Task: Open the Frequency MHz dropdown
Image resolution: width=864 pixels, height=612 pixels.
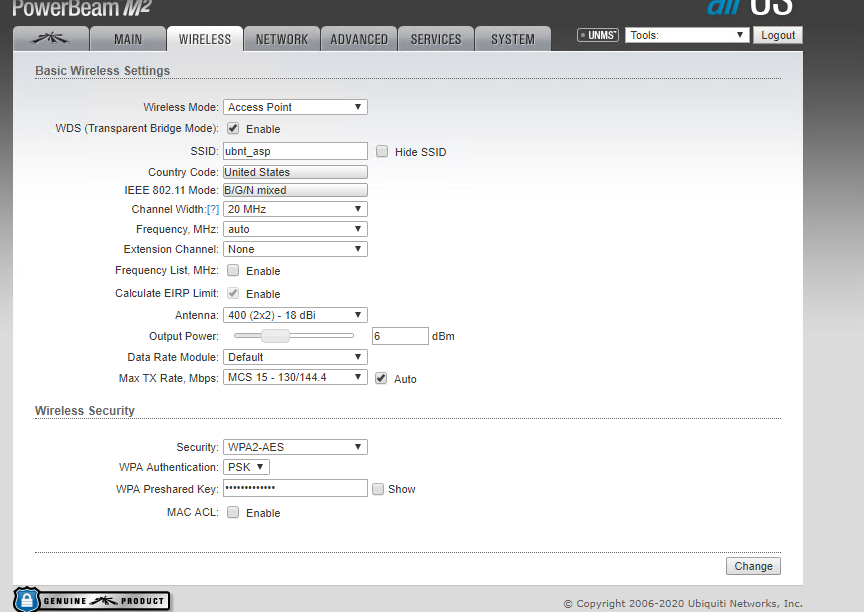Action: 295,229
